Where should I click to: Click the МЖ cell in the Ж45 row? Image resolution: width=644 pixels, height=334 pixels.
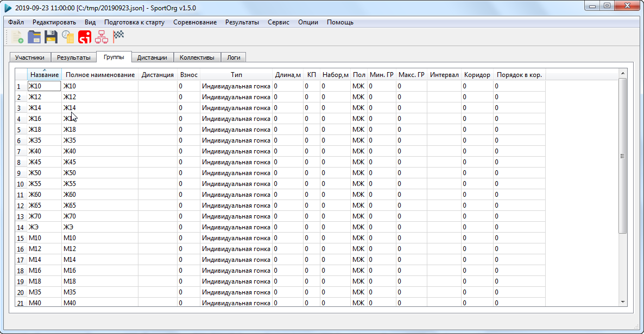point(359,162)
